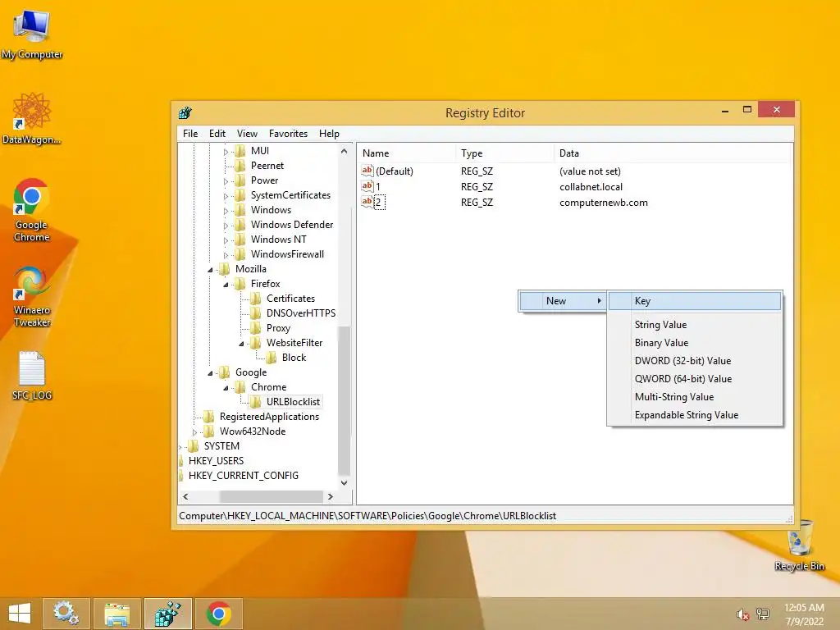Screen dimensions: 840x630
Task: Collapse the Firefox key
Action: coord(226,285)
